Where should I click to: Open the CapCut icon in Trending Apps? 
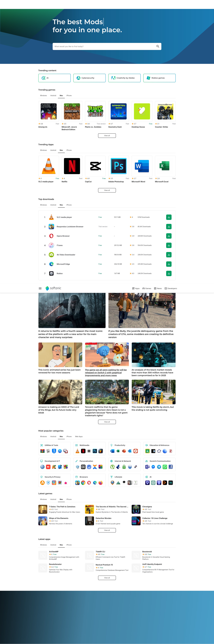click(95, 166)
